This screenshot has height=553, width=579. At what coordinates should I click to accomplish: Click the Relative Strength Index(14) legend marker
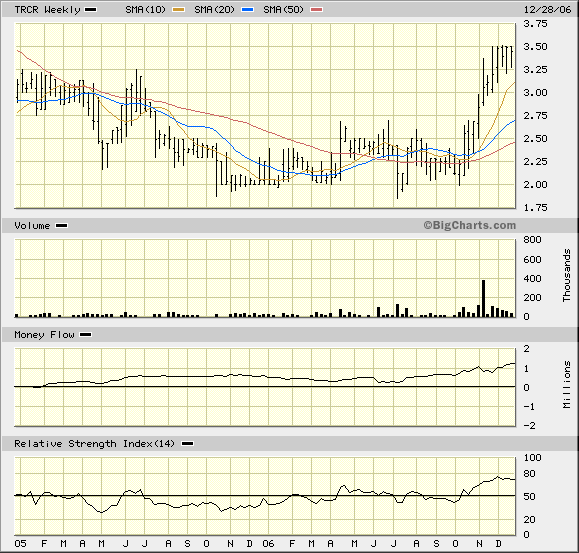188,443
